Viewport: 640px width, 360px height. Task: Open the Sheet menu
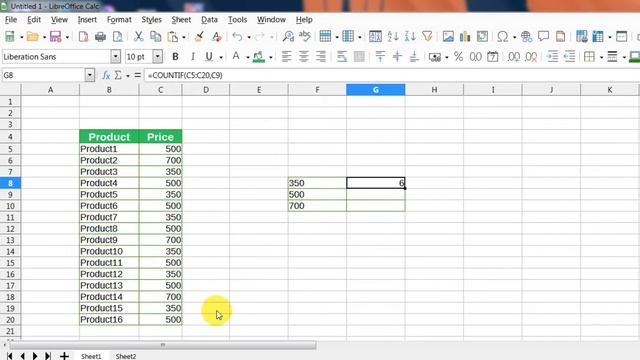pos(181,20)
